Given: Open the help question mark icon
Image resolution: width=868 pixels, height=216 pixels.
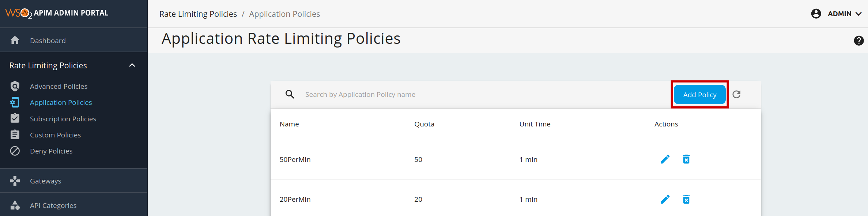Looking at the screenshot, I should pyautogui.click(x=858, y=41).
